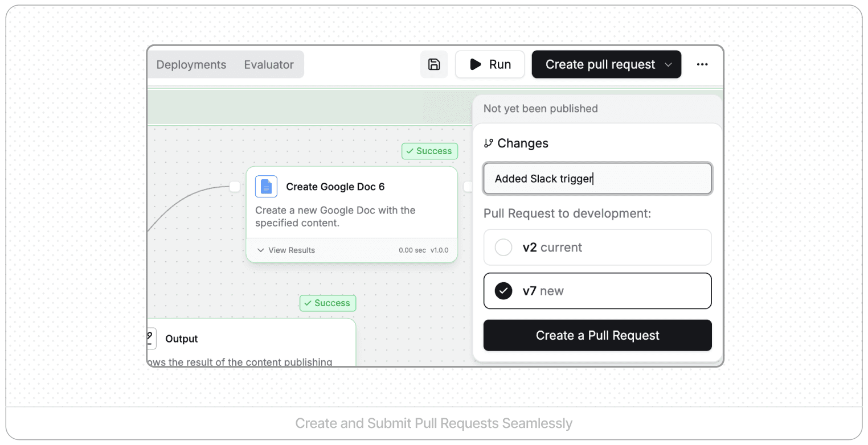
Task: Click the Success badge above Google Doc node
Action: click(x=429, y=151)
